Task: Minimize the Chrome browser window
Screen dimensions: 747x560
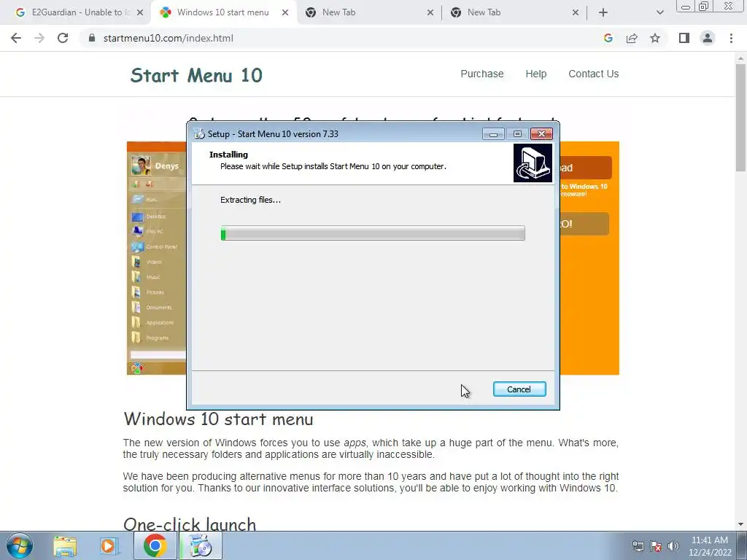Action: pos(686,6)
